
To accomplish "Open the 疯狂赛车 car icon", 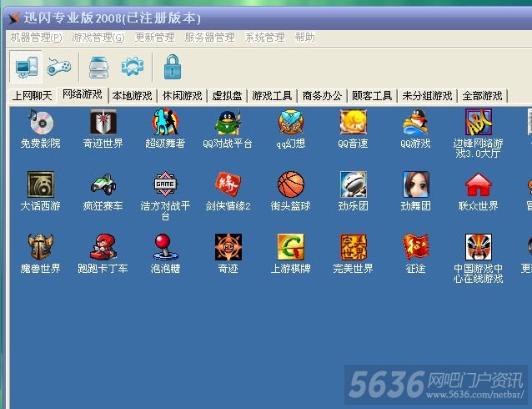I will coord(103,184).
